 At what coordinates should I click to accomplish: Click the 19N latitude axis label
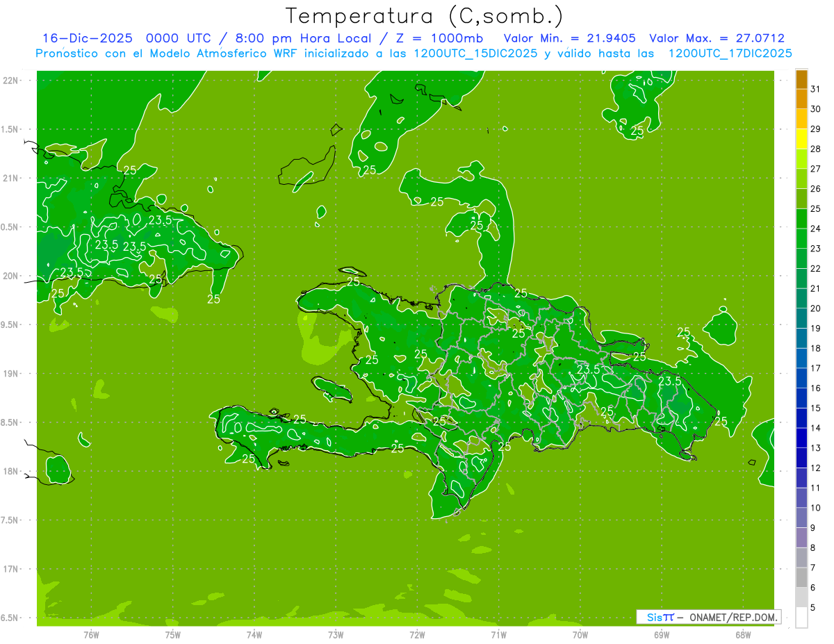tap(10, 373)
